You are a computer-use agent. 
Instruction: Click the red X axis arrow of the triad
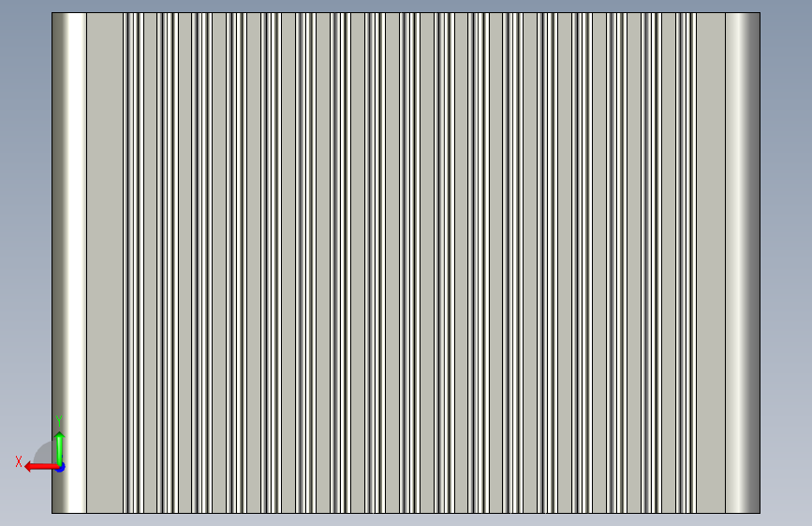click(40, 467)
